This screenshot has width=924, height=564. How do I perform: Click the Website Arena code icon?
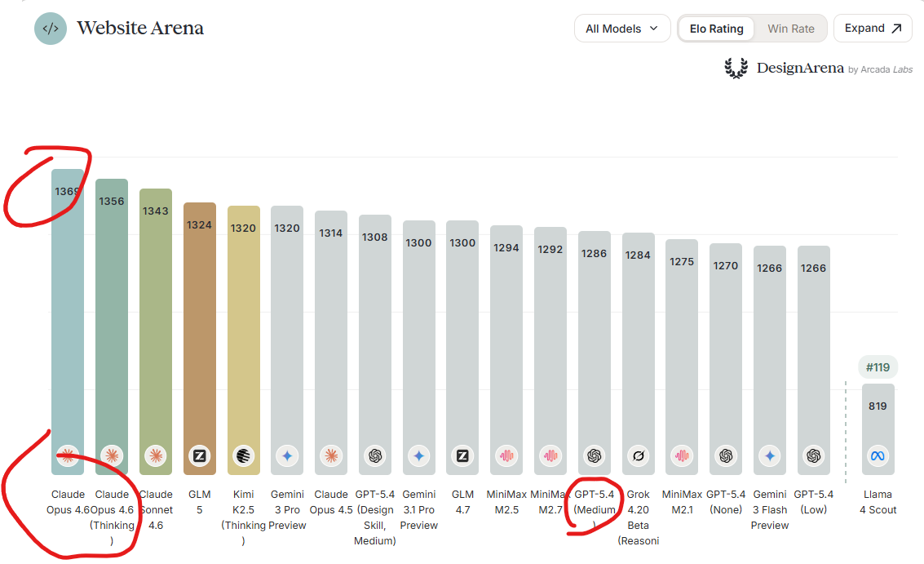click(51, 29)
